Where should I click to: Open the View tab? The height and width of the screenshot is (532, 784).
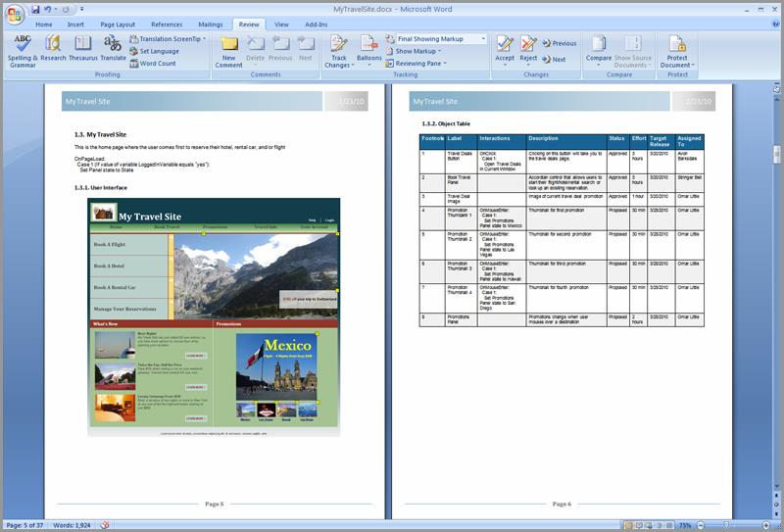[281, 24]
